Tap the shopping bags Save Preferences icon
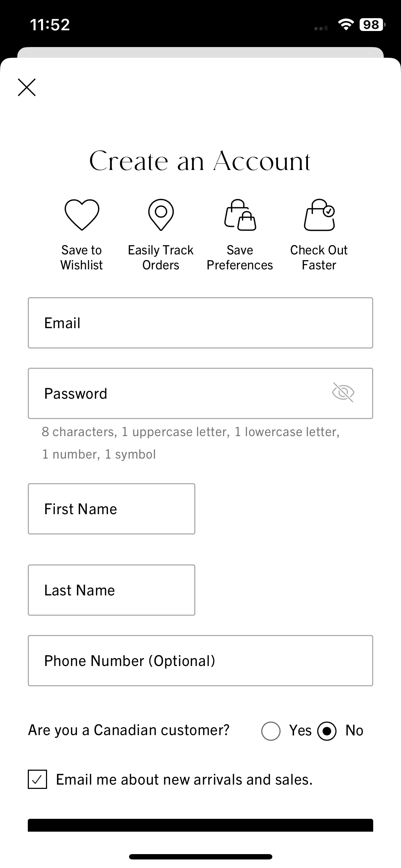This screenshot has height=868, width=401. click(x=240, y=215)
